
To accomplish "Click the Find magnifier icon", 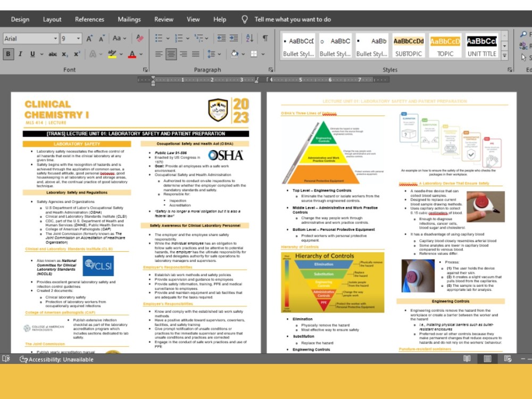I will 523,34.
